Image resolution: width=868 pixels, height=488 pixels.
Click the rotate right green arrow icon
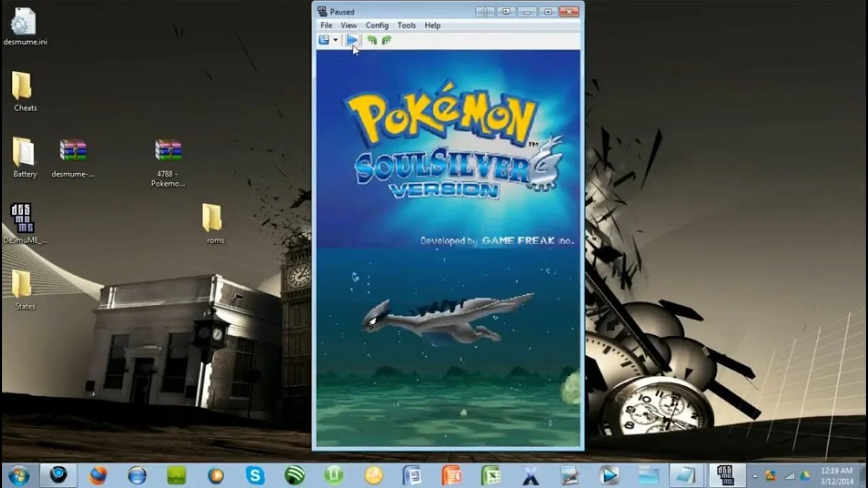coord(387,40)
